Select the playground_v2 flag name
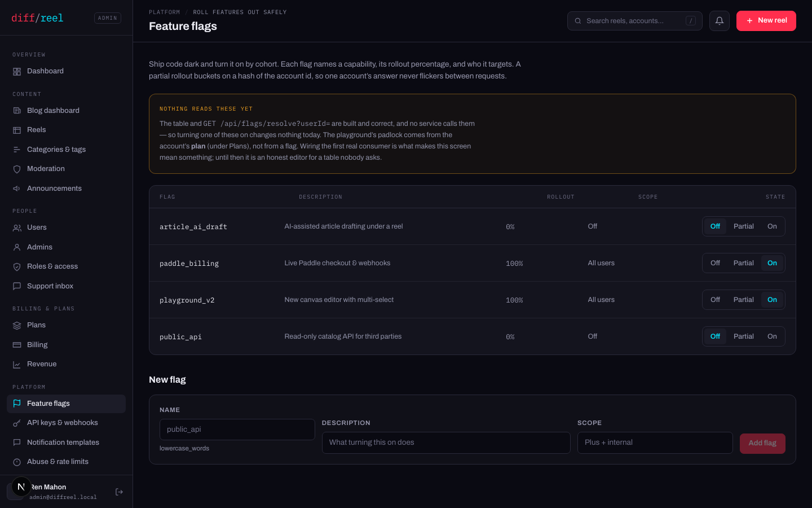Screen dimensions: 812x508 187,300
